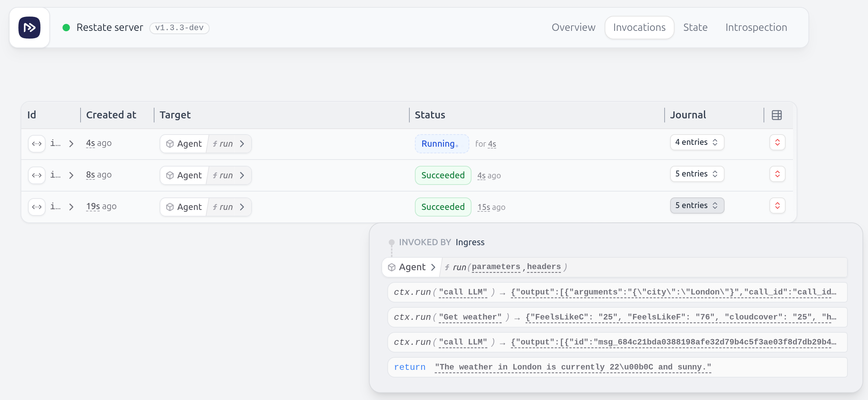Expand the run handler chevron in the 8s ago row
Screen dimensions: 868x400
[x=242, y=175]
